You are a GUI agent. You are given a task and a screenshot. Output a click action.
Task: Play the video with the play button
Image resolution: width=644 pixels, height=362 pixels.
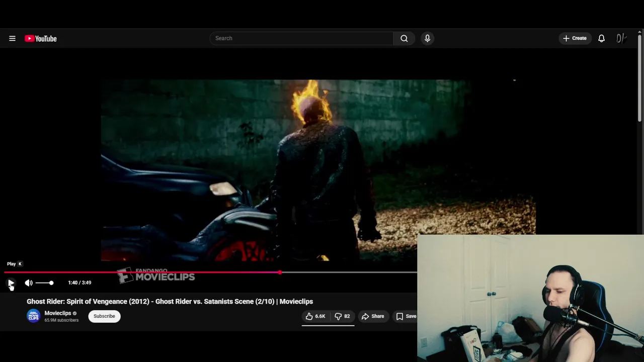(x=11, y=283)
